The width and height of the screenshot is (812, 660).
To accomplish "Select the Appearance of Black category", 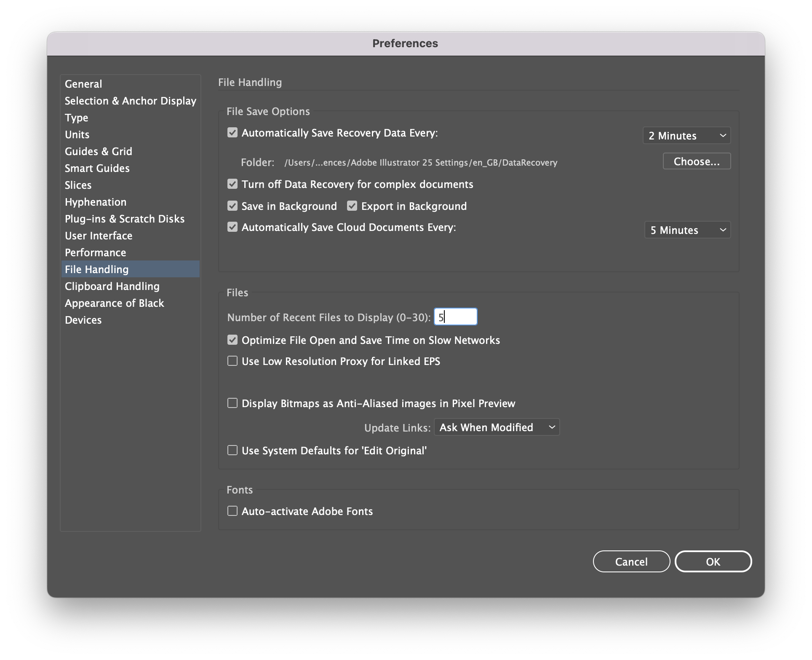I will (x=114, y=303).
